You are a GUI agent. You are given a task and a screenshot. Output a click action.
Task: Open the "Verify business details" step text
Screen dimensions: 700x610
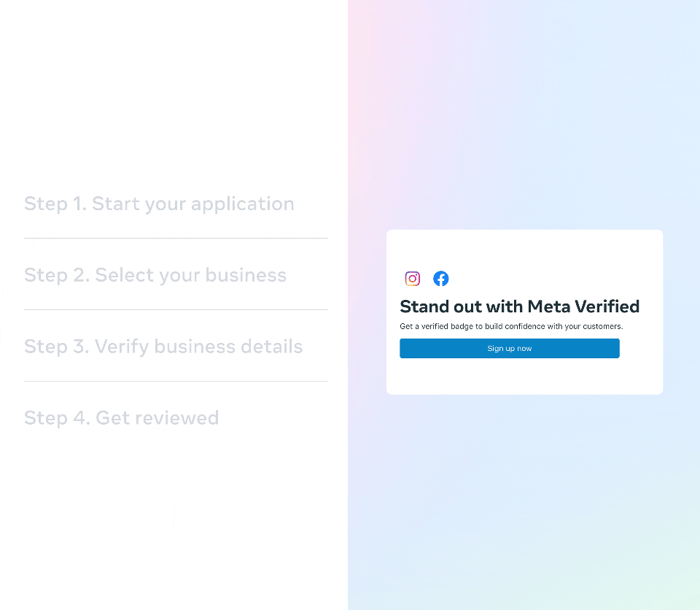tap(199, 347)
